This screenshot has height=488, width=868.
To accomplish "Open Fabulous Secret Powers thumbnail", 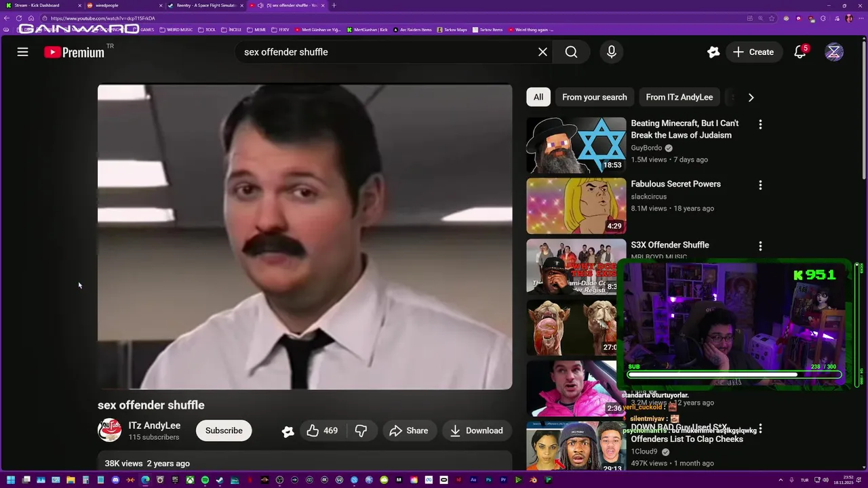I will click(576, 206).
